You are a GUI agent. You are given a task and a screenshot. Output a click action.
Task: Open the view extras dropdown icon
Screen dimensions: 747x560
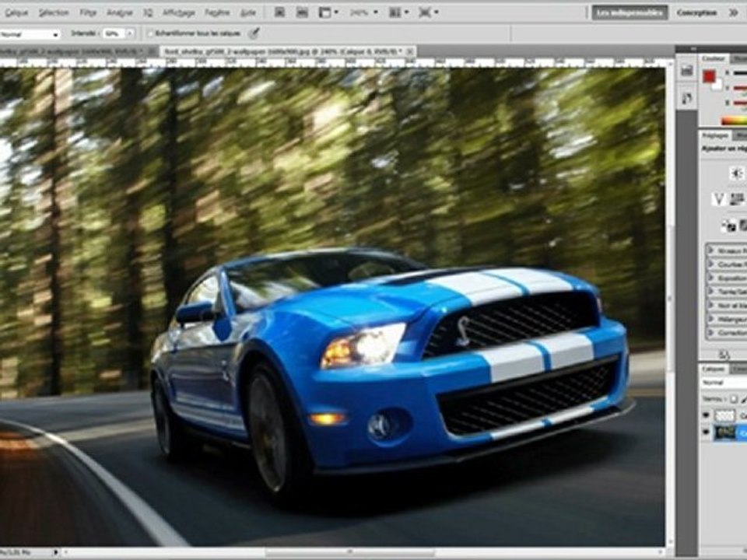coord(328,13)
